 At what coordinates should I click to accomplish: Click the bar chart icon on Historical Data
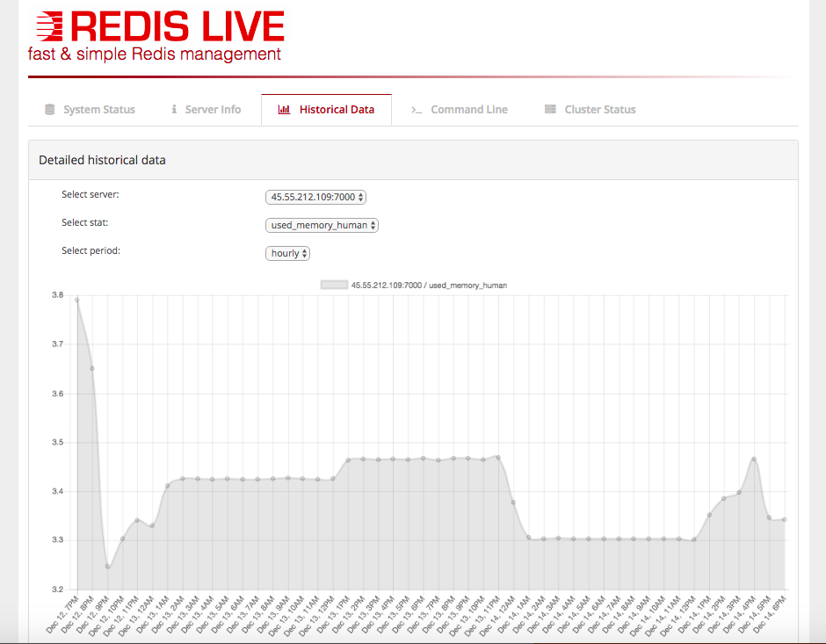(x=284, y=110)
